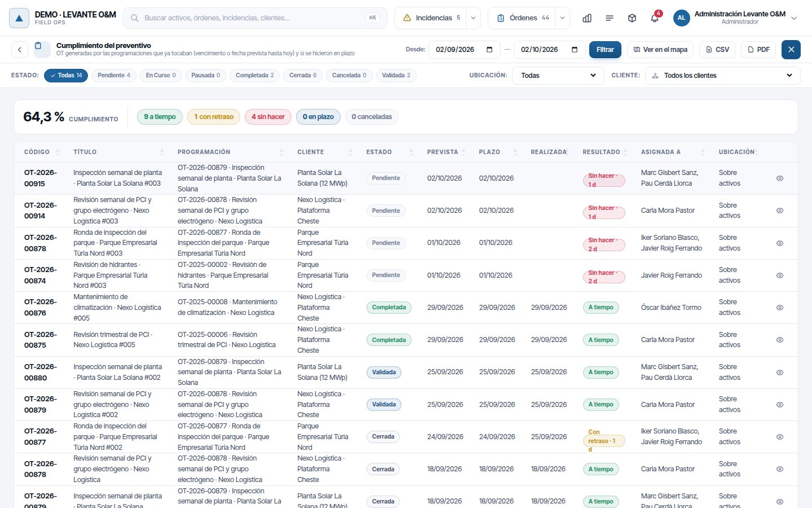Click the Desde date field 02/09/2026
Screen dimensions: 812x508
[465, 50]
